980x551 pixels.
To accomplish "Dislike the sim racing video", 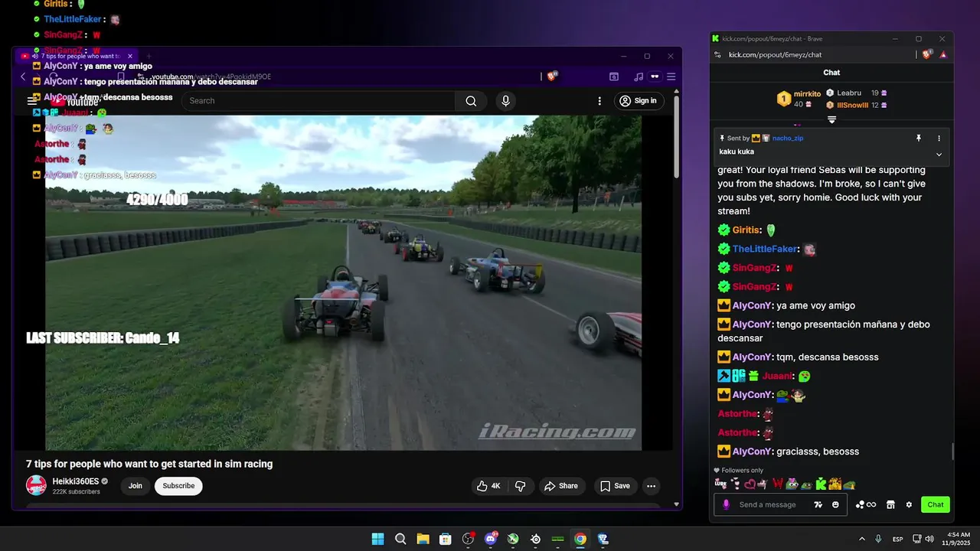I will pyautogui.click(x=520, y=486).
